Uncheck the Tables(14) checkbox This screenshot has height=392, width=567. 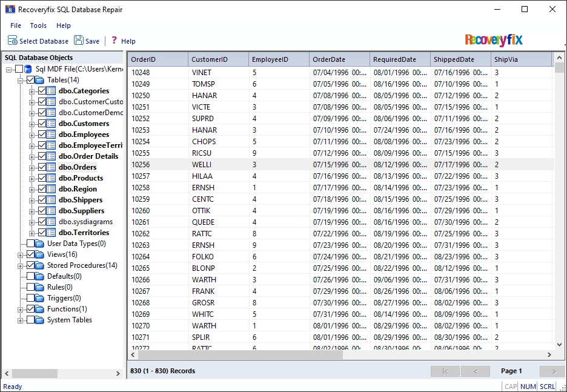[31, 80]
